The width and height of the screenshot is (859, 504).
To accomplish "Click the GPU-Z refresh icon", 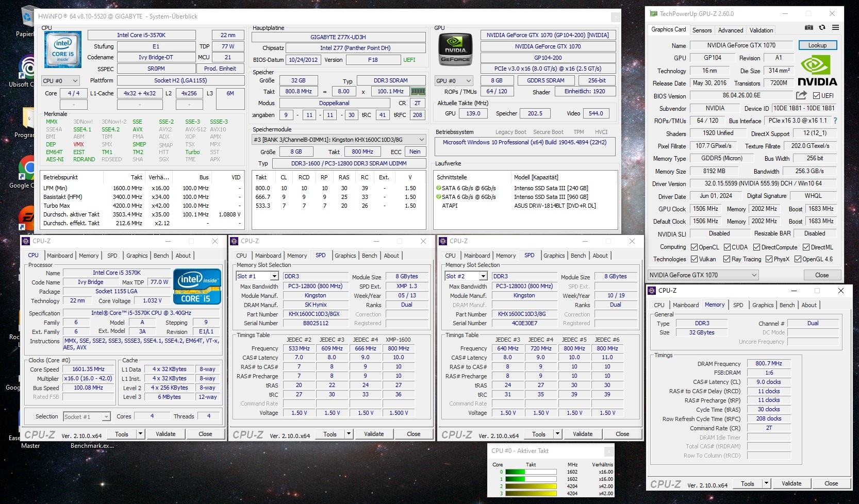I will click(x=822, y=28).
